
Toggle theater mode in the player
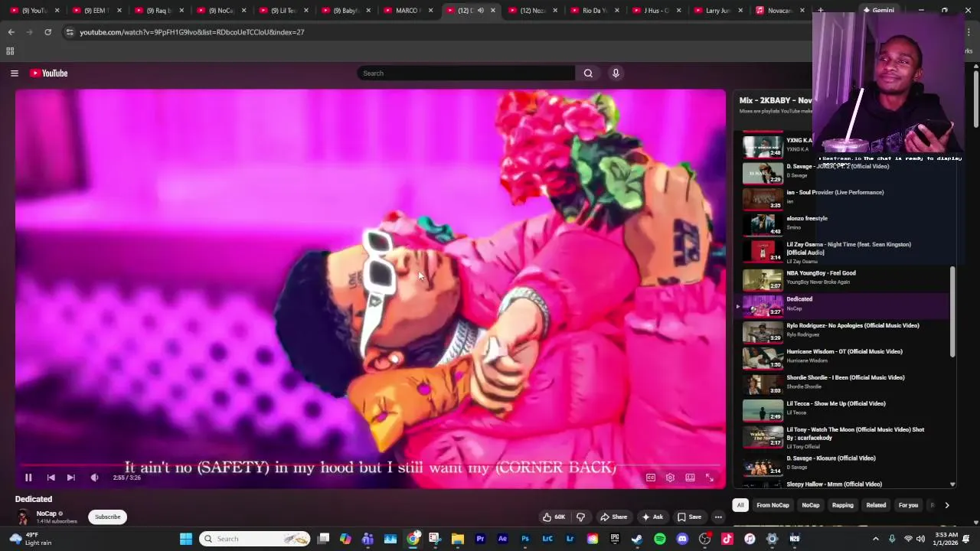pyautogui.click(x=690, y=478)
